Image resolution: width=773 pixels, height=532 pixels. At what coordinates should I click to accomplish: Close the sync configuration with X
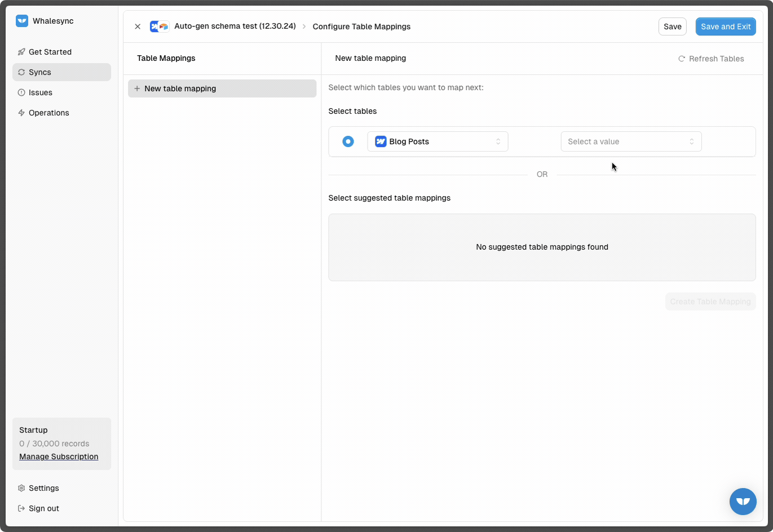click(x=138, y=26)
